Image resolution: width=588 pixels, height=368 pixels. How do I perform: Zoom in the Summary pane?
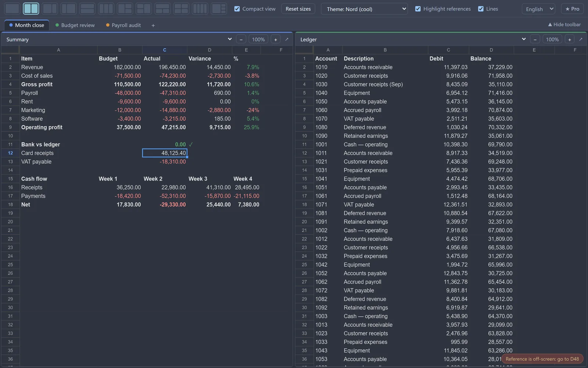276,39
